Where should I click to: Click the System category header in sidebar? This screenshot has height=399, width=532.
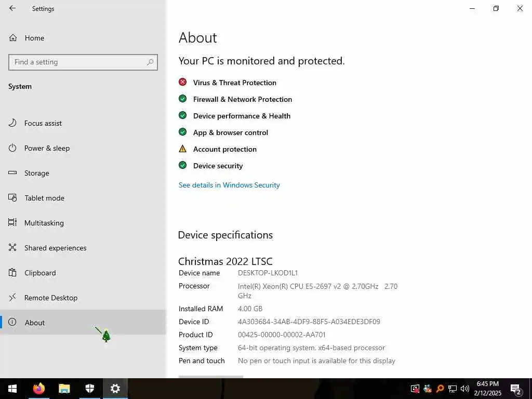click(20, 86)
